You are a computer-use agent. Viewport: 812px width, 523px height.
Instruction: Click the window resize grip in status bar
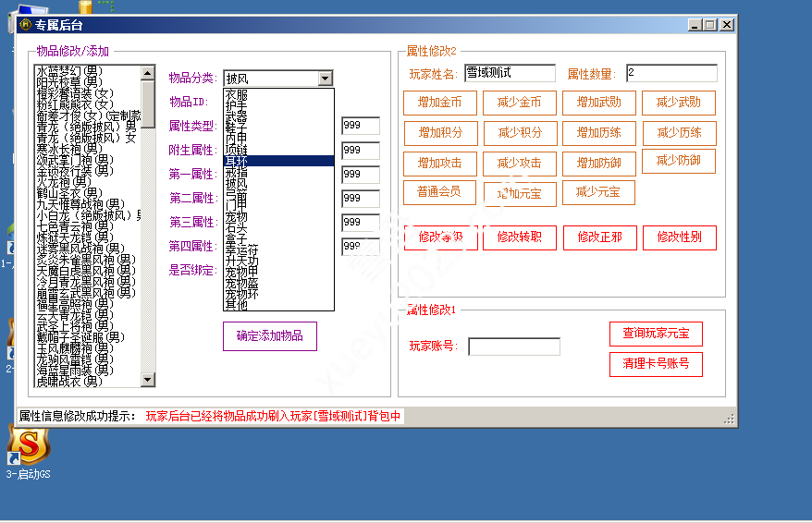tap(730, 420)
